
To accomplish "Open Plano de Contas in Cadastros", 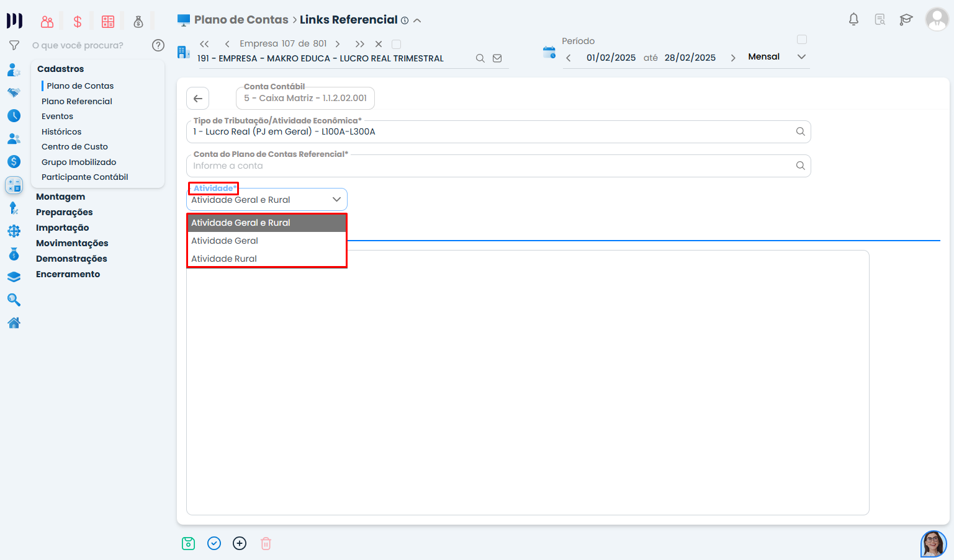I will [x=80, y=86].
